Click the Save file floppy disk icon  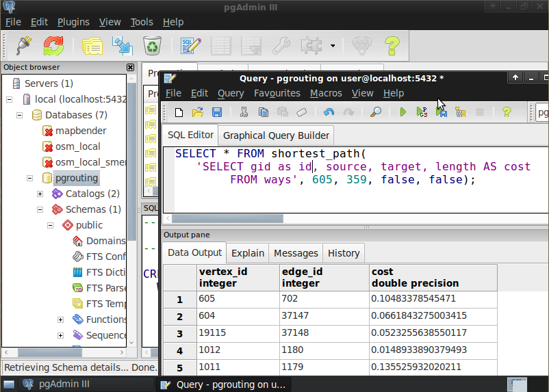tap(217, 112)
